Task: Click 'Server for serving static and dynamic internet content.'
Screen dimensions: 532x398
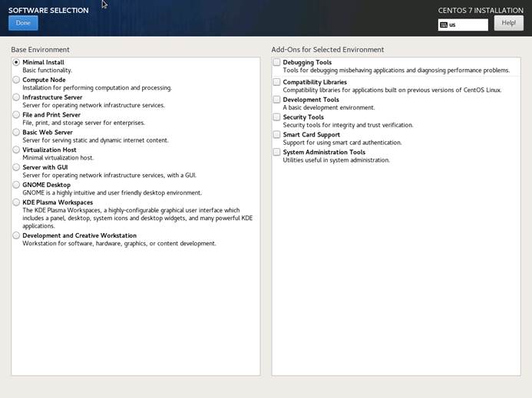Action: point(95,140)
